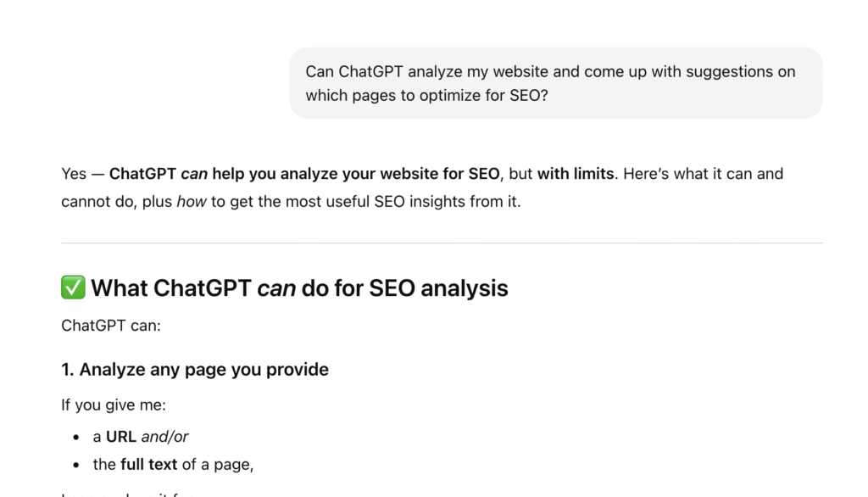The height and width of the screenshot is (497, 868).
Task: Click the user message bubble
Action: (x=555, y=83)
